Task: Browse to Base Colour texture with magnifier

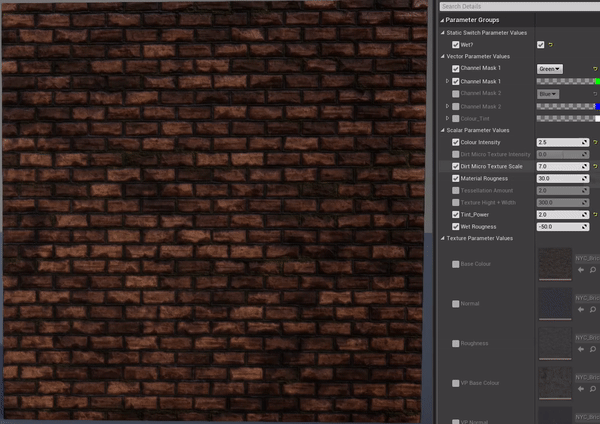Action: pos(593,270)
